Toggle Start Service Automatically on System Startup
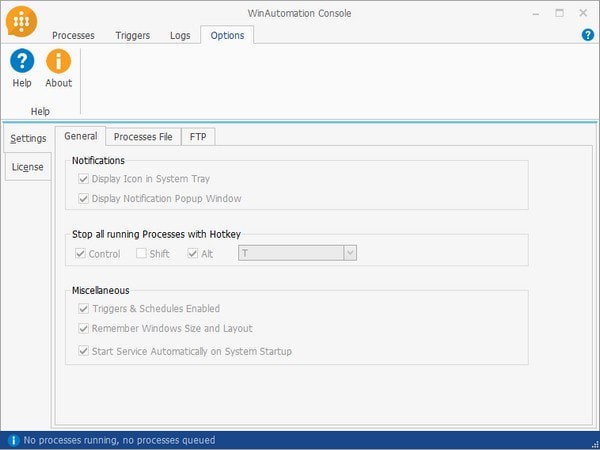This screenshot has width=600, height=450. (x=83, y=351)
